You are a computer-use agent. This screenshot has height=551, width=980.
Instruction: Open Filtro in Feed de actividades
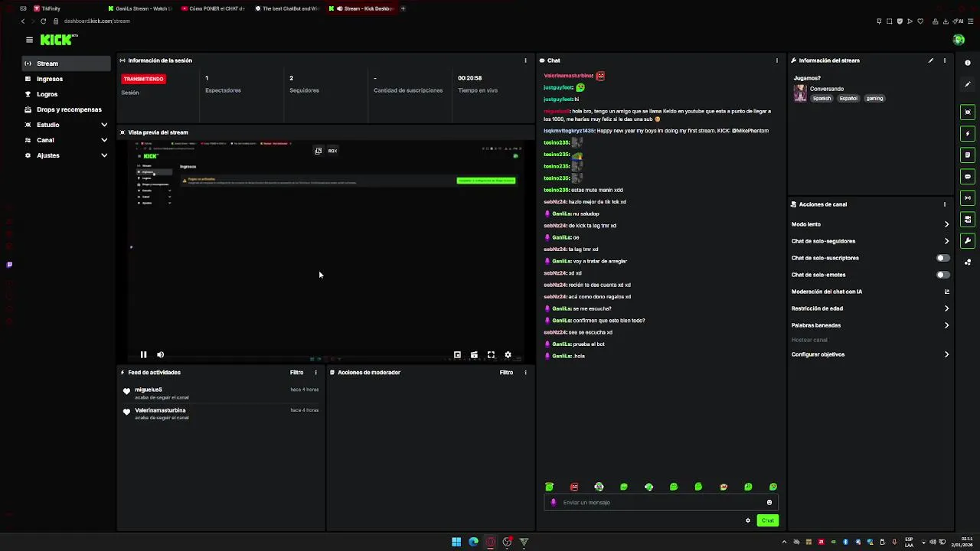296,373
